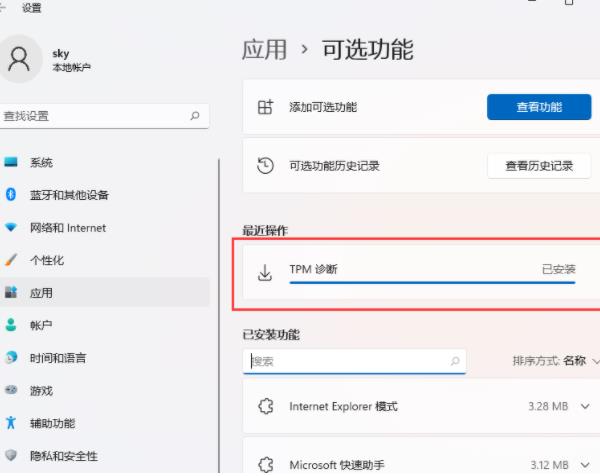Click the Microsoft 快速助手 gear icon
This screenshot has width=600, height=476.
[266, 465]
